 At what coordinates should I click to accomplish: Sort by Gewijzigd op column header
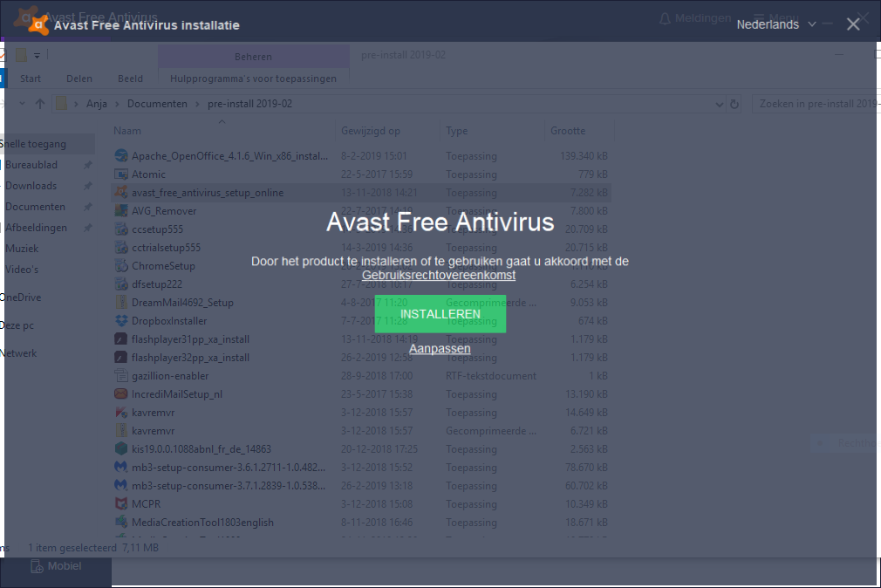click(x=370, y=131)
